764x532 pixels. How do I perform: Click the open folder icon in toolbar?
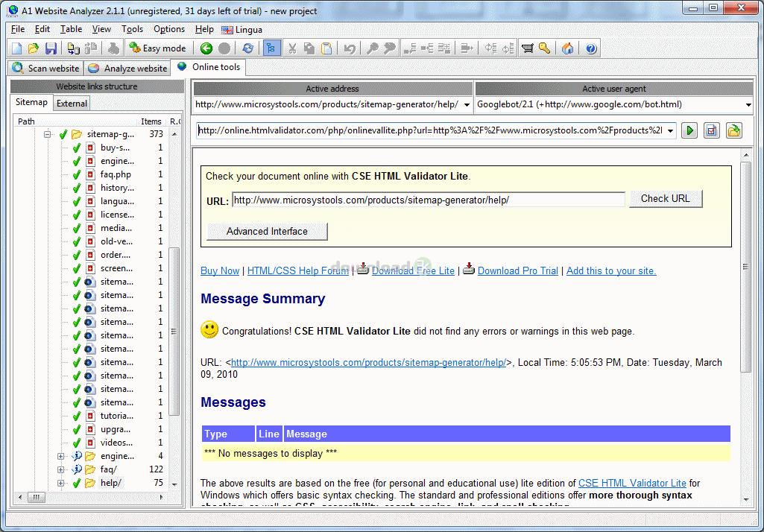click(34, 48)
